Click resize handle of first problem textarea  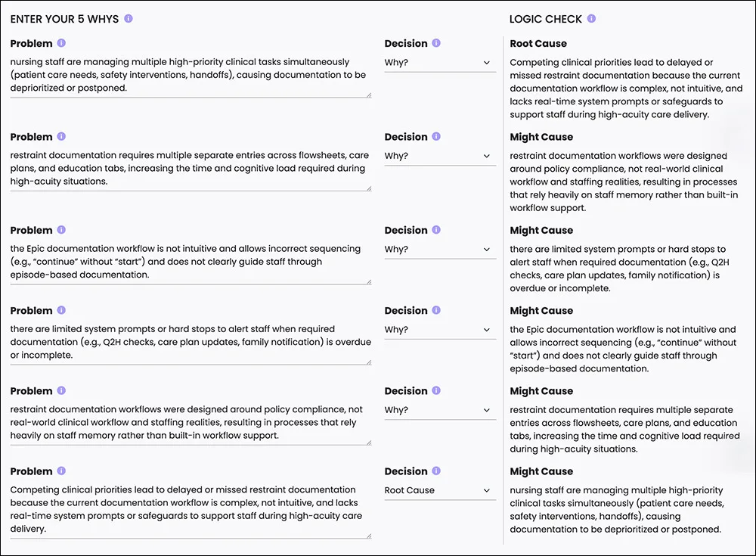tap(369, 95)
